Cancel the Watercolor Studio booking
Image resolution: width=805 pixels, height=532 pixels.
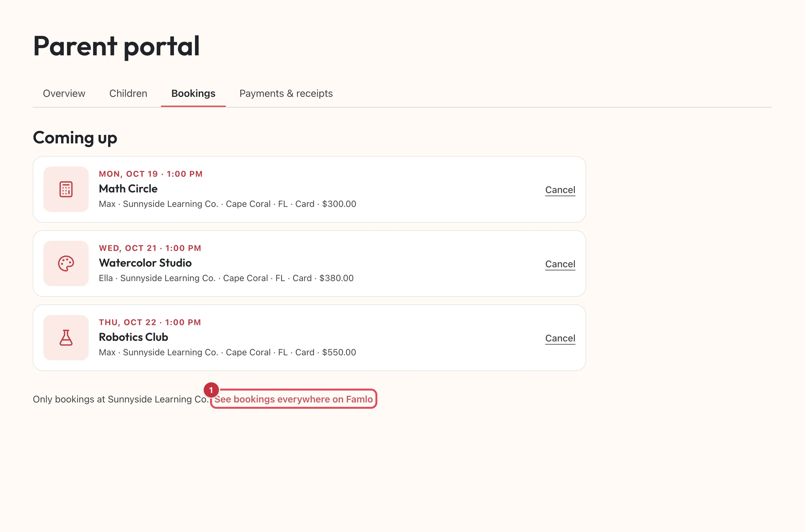point(560,264)
